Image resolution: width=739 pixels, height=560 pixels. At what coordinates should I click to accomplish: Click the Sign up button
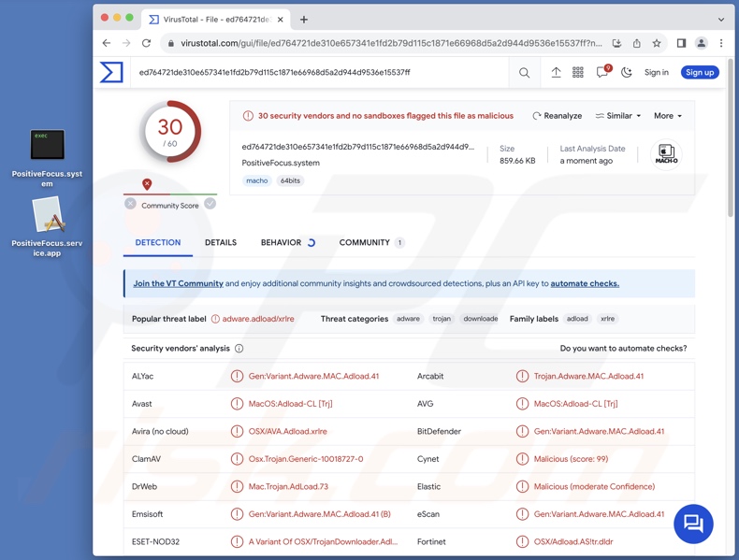tap(699, 73)
